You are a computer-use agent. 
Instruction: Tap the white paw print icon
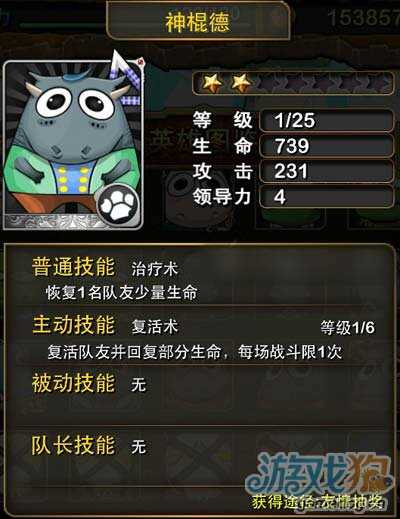click(x=118, y=203)
